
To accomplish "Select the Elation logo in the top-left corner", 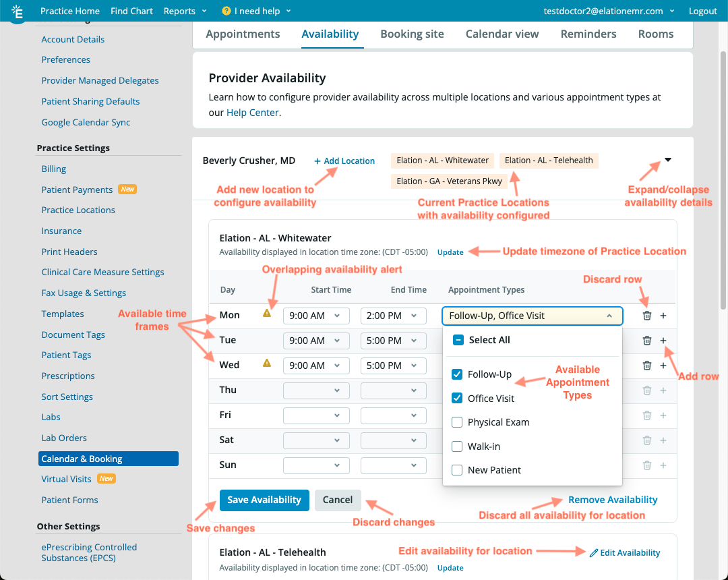I will coord(17,11).
